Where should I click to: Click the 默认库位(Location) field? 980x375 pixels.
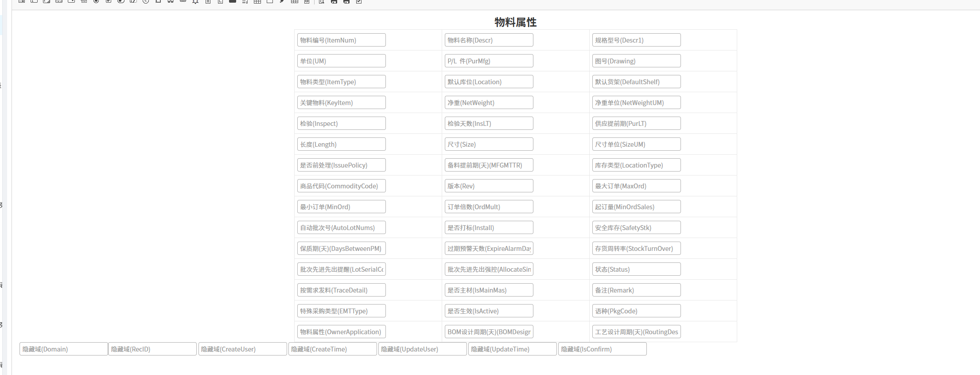[x=489, y=82]
